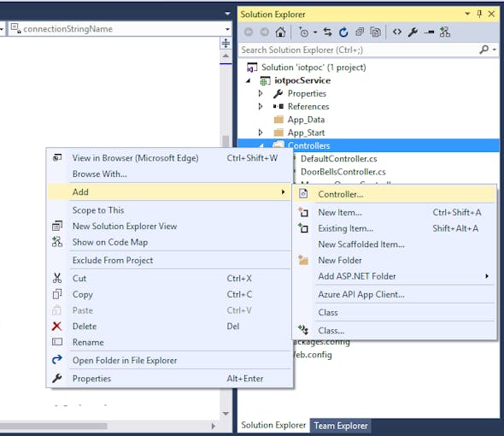Open the connectionStringName member dropdown

click(227, 29)
